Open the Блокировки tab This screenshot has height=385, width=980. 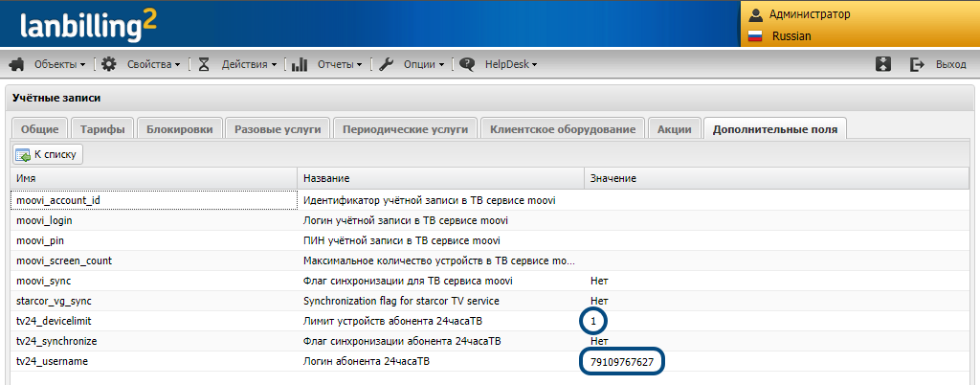(180, 129)
